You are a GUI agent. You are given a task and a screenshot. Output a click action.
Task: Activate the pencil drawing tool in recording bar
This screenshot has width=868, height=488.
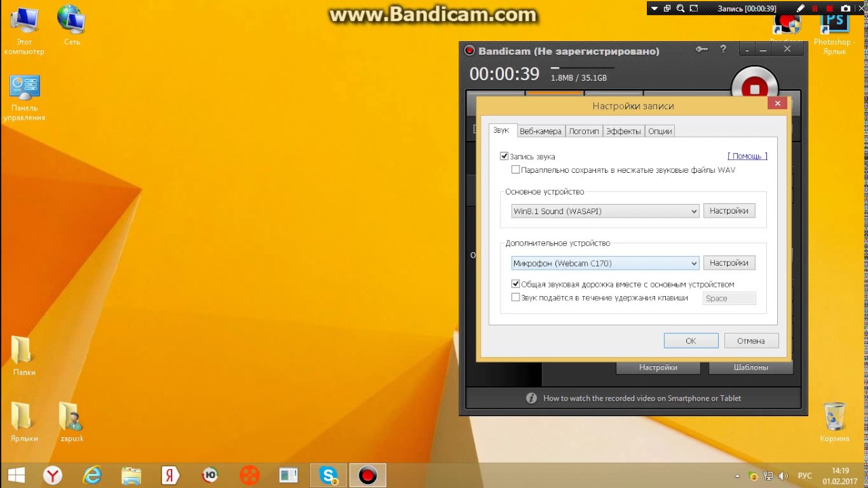[801, 9]
